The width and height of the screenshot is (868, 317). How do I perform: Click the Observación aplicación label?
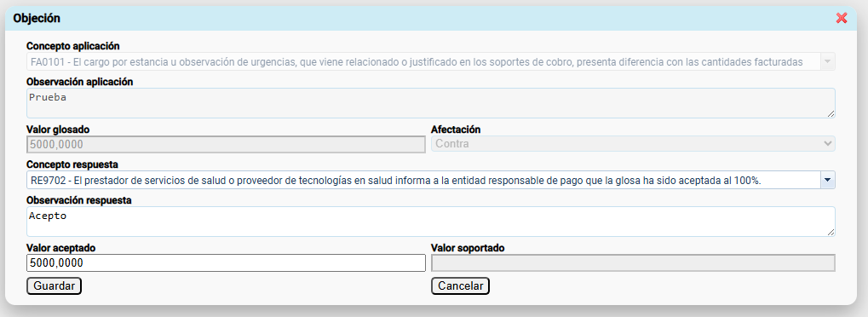tap(80, 82)
